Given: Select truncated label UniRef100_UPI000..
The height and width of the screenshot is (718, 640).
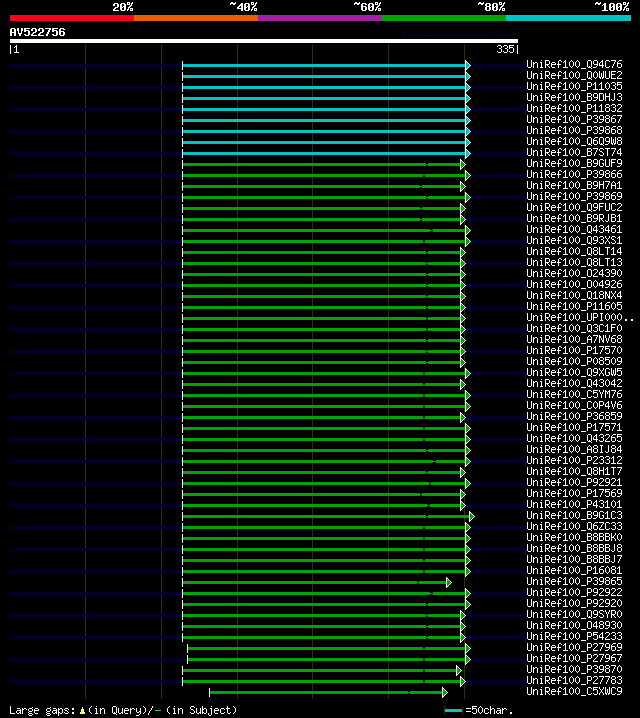Looking at the screenshot, I should (x=580, y=317).
